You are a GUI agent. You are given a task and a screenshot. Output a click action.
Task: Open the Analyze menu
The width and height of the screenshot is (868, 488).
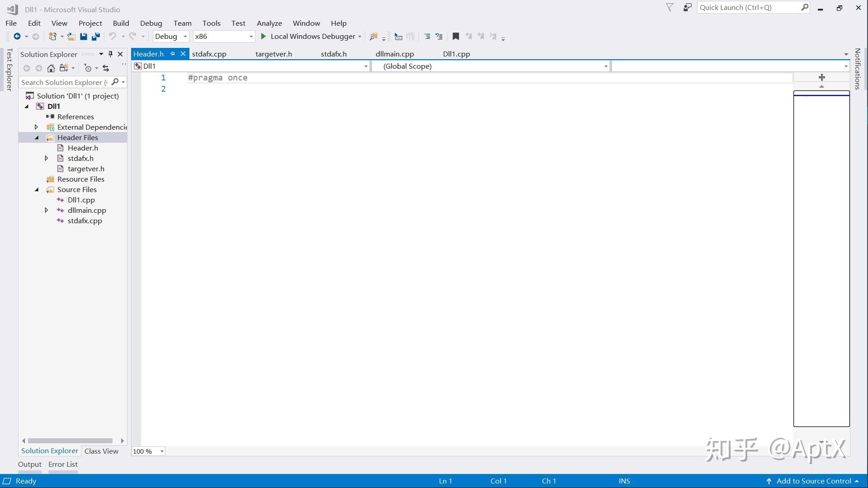[269, 23]
